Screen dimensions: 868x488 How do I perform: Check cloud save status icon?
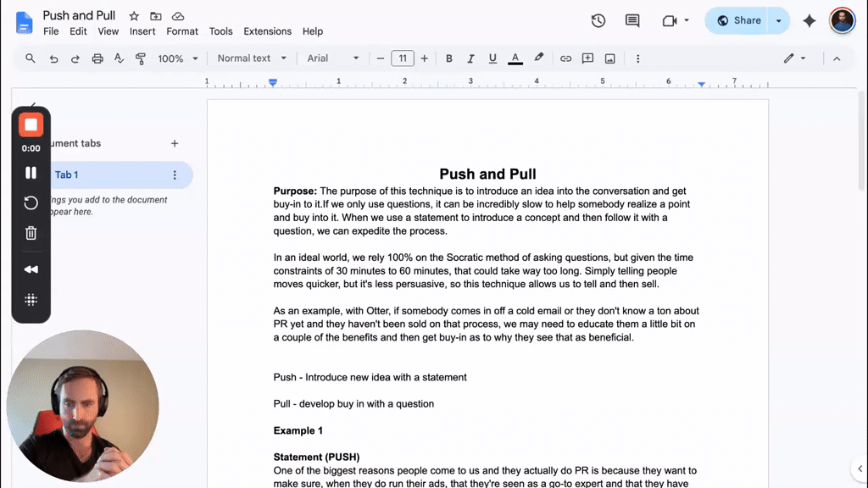(178, 16)
